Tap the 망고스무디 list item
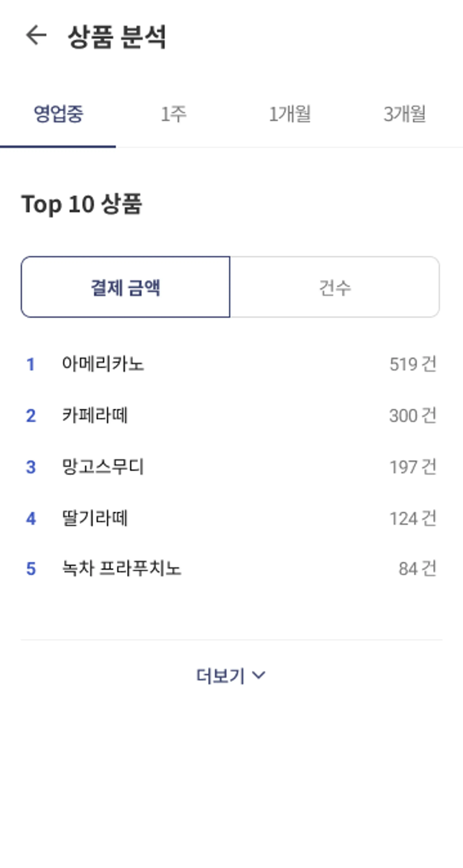The image size is (463, 868). (103, 467)
